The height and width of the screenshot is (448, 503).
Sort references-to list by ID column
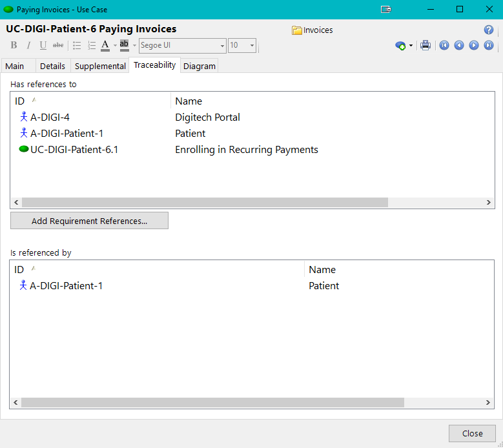tap(91, 101)
